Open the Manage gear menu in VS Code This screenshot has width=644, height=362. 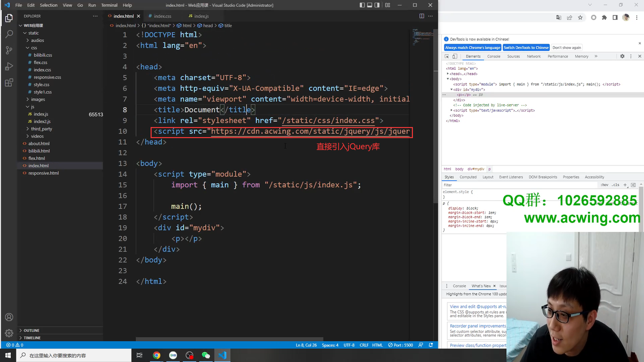(x=9, y=333)
